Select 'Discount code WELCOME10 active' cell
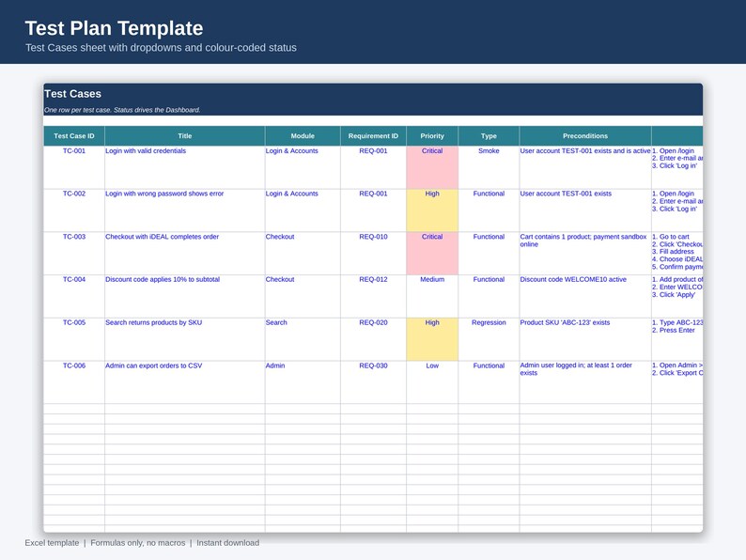The height and width of the screenshot is (560, 746). 585,296
